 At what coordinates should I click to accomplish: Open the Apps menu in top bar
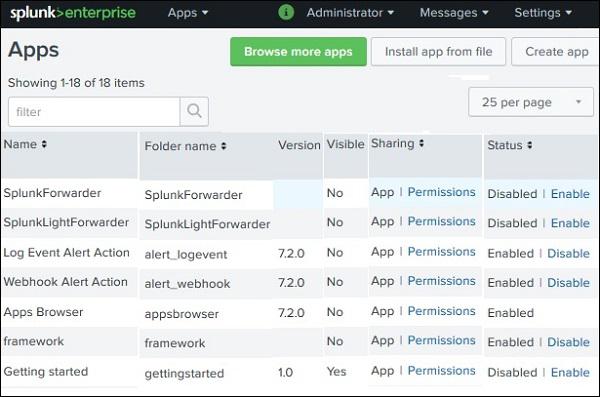[x=188, y=13]
